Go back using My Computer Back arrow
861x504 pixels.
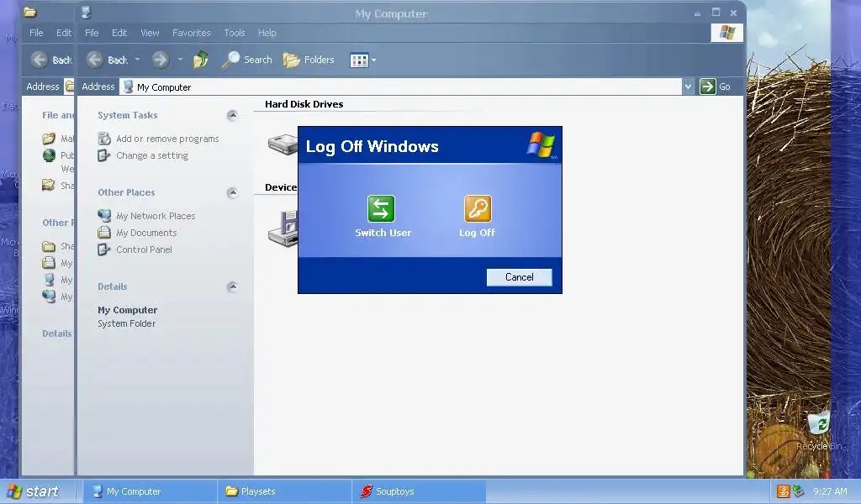pyautogui.click(x=96, y=60)
